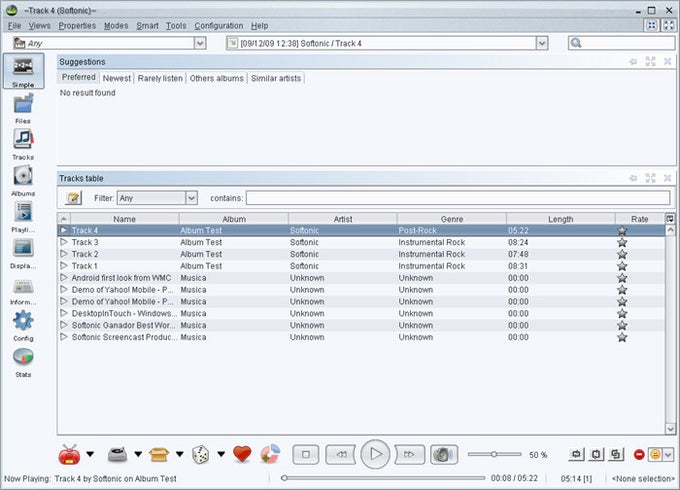Switch to Tracks perspective icon
Image resolution: width=680 pixels, height=490 pixels.
pos(23,140)
